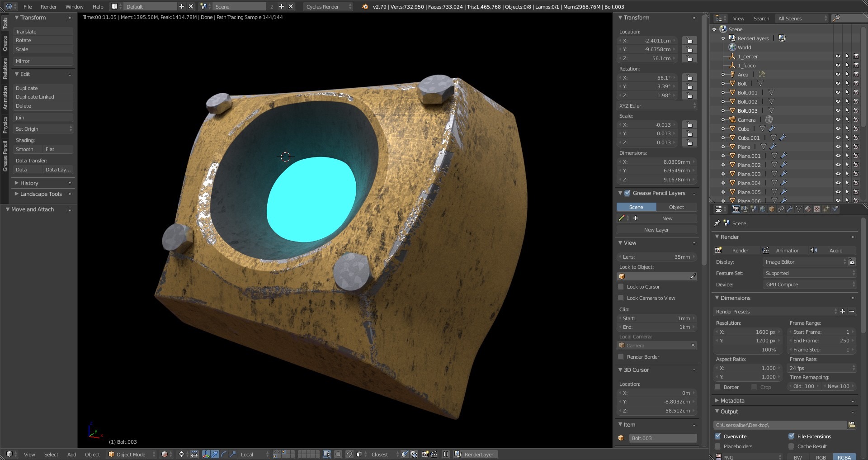
Task: Toggle the 3D manipulator axes icon
Action: [x=206, y=454]
